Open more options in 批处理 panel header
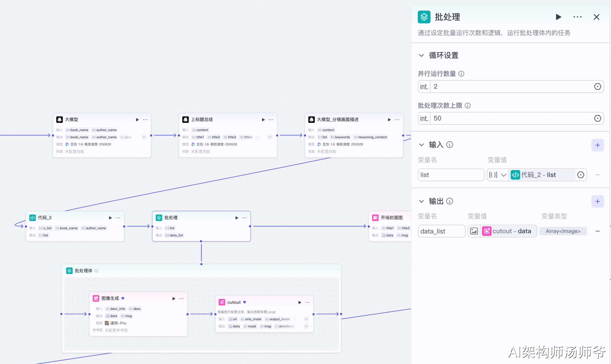 [577, 17]
